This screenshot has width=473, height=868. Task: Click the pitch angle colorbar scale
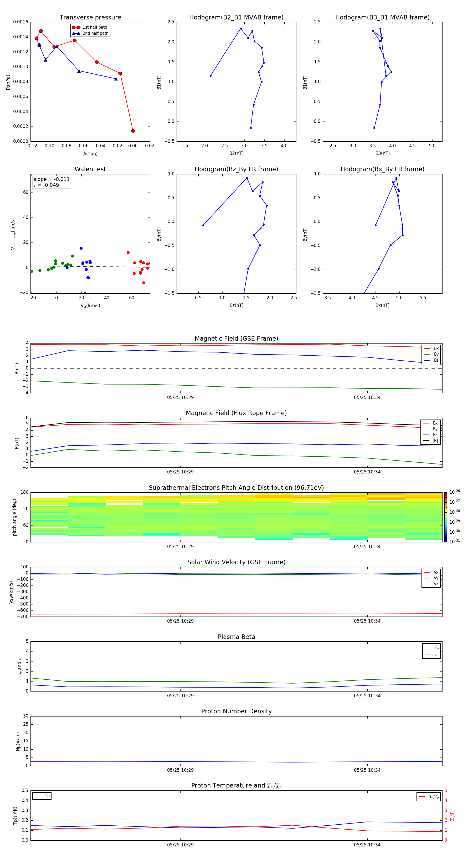pos(445,517)
